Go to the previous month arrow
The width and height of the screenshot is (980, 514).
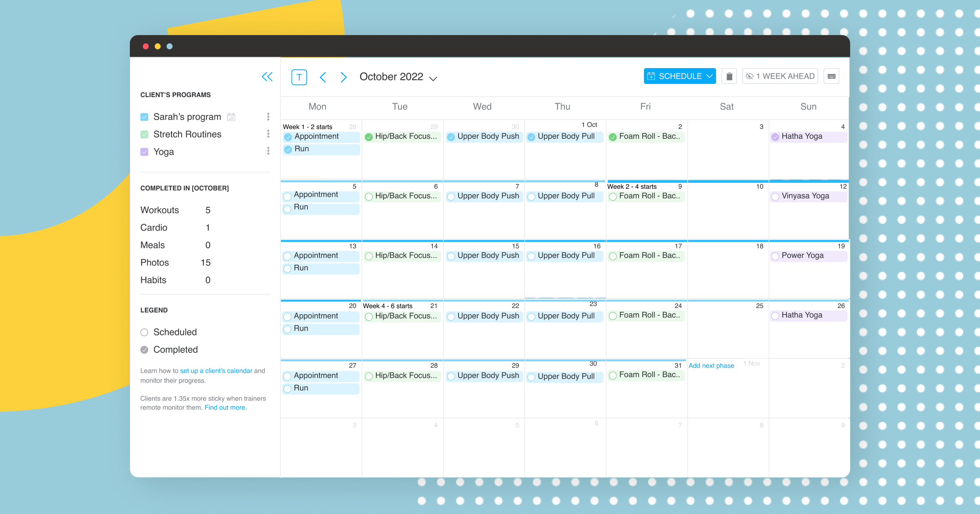pyautogui.click(x=323, y=77)
